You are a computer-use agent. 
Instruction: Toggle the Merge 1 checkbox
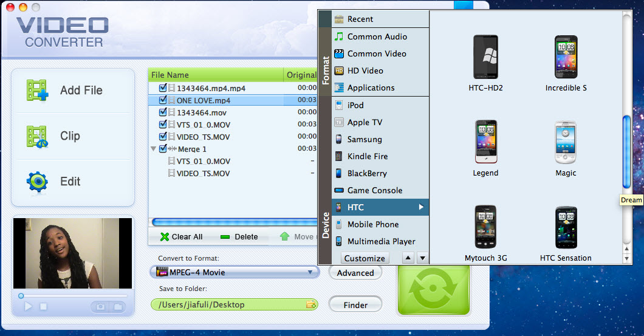coord(163,148)
